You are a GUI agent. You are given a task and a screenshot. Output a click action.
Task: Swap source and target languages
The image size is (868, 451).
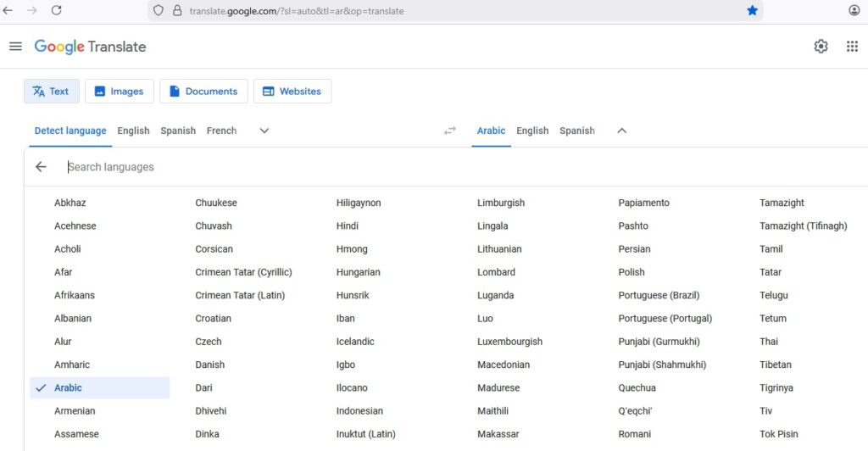[450, 131]
